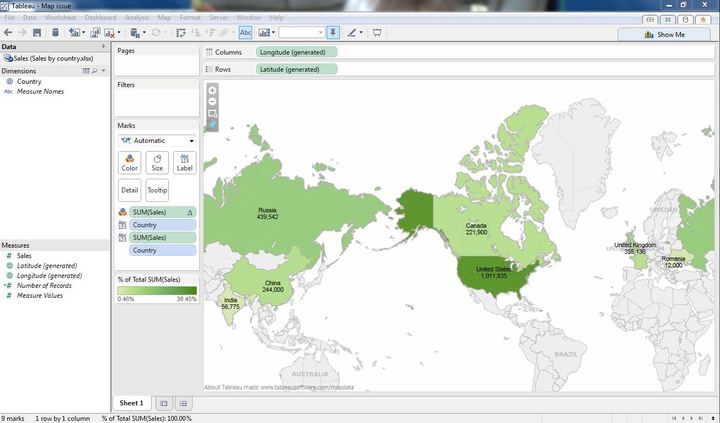Viewport: 720px width, 423px height.
Task: Select the Sales measure field
Action: (x=24, y=256)
